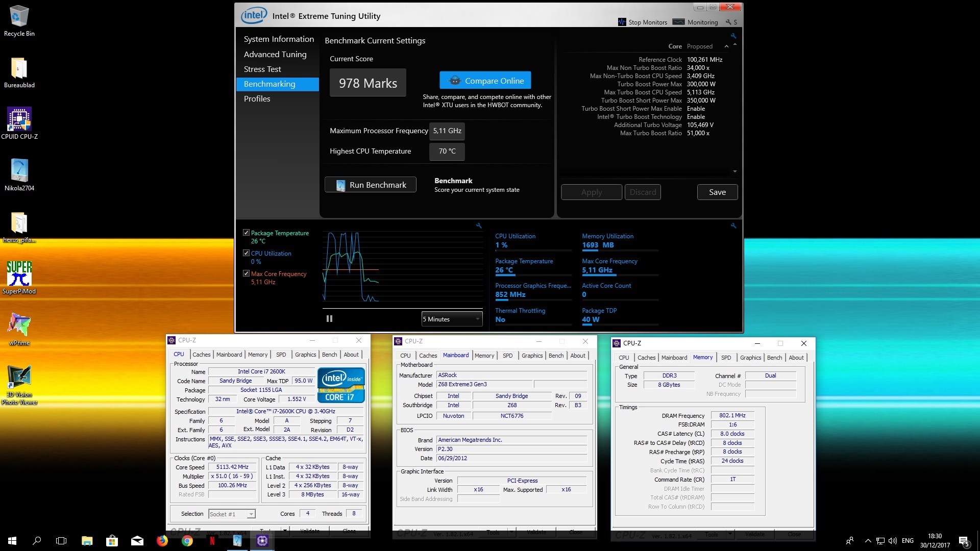The width and height of the screenshot is (980, 551).
Task: Click the DRAM Frequency value 802.1 MHz
Action: pos(732,415)
